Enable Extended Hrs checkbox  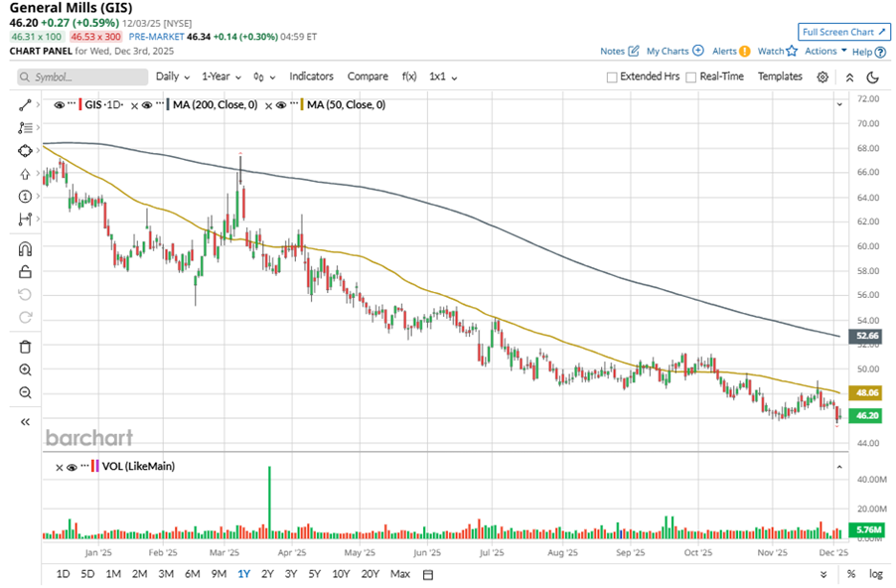click(x=612, y=77)
